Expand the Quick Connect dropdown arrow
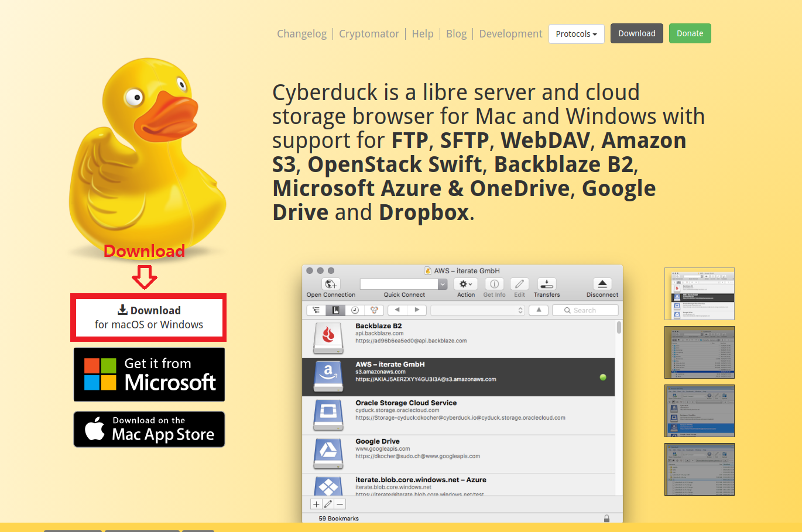Viewport: 802px width, 532px height. coord(443,284)
